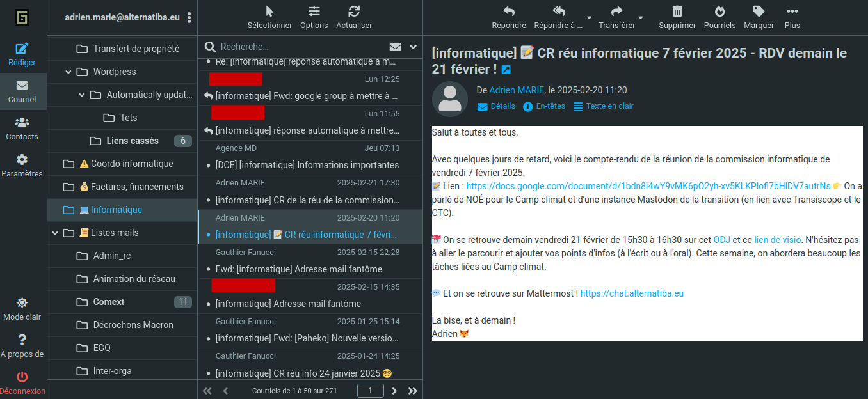
Task: Switch interface with Mode clair toggle
Action: tap(22, 307)
